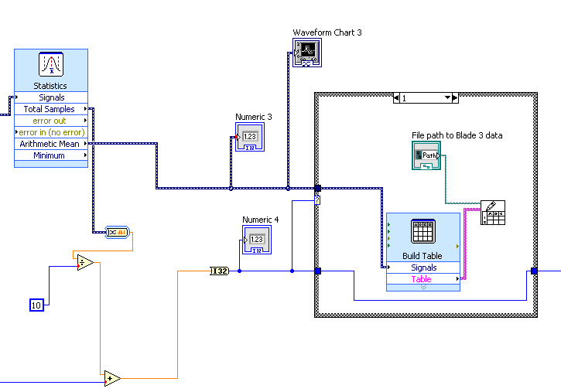Select the Numeric 3 indicator terminal
Viewport: 561px width, 392px height.
[x=250, y=137]
